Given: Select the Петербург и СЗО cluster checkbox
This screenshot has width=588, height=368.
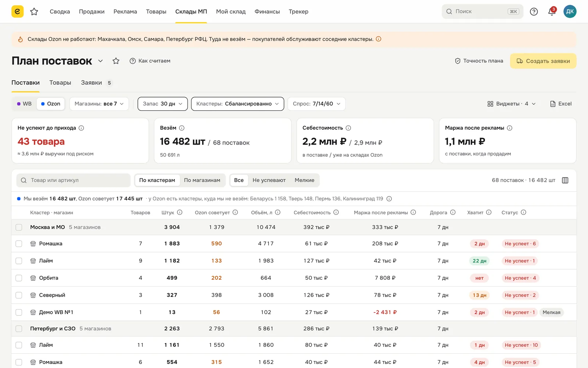Looking at the screenshot, I should (19, 329).
